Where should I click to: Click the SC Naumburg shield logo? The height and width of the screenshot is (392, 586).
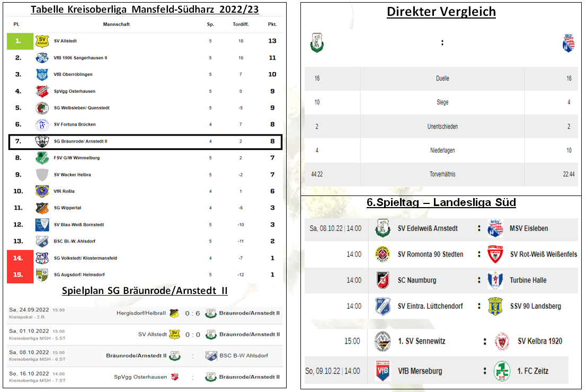pyautogui.click(x=383, y=280)
